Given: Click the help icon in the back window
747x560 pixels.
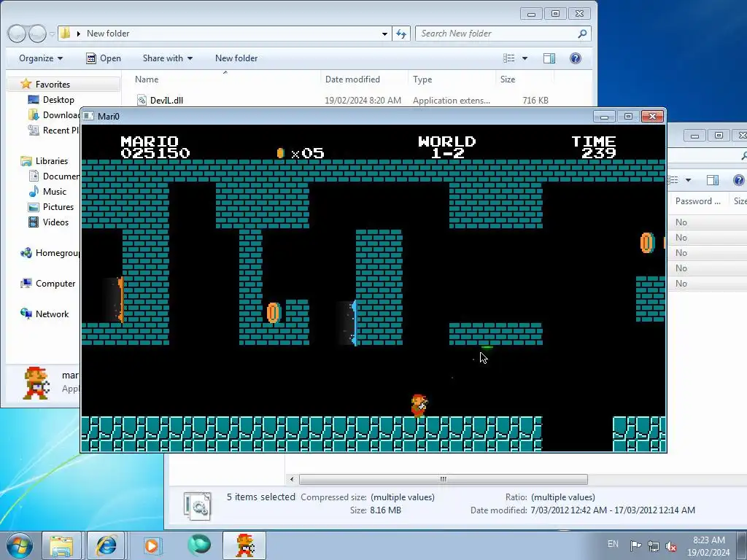Looking at the screenshot, I should (x=738, y=180).
